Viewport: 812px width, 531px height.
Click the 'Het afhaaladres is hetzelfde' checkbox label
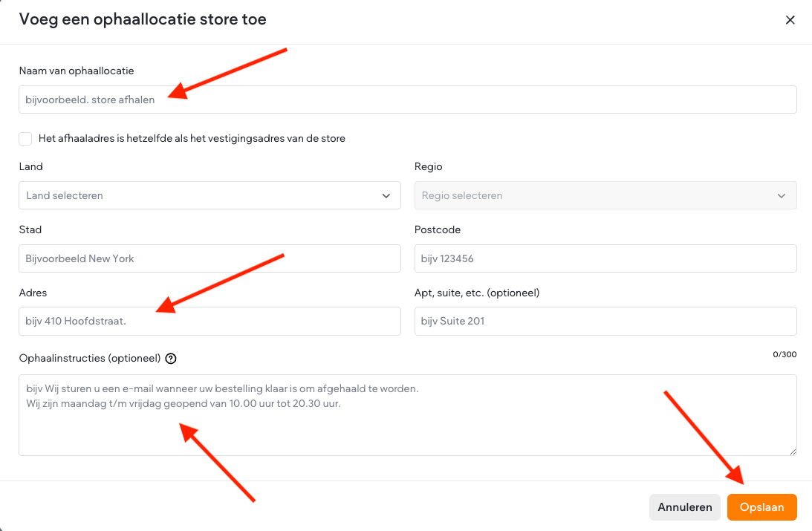(x=192, y=138)
